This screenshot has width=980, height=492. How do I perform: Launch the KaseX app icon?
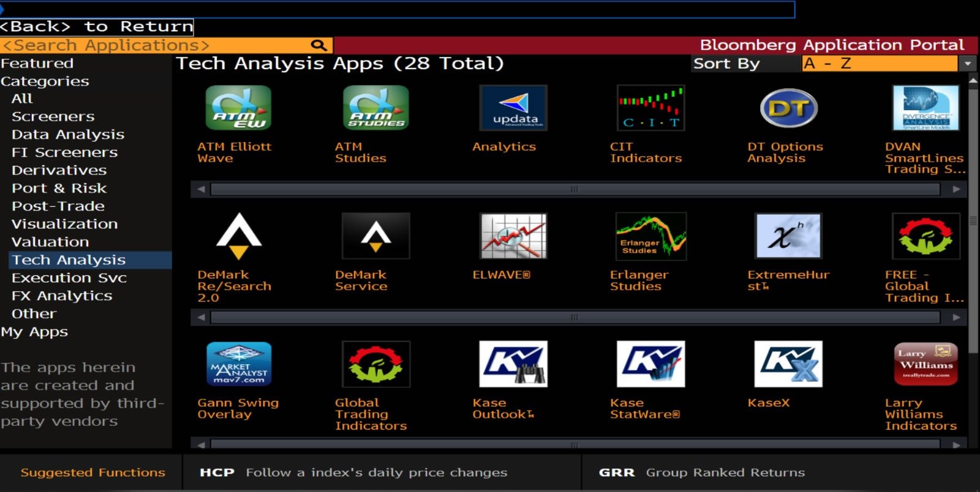click(x=788, y=364)
